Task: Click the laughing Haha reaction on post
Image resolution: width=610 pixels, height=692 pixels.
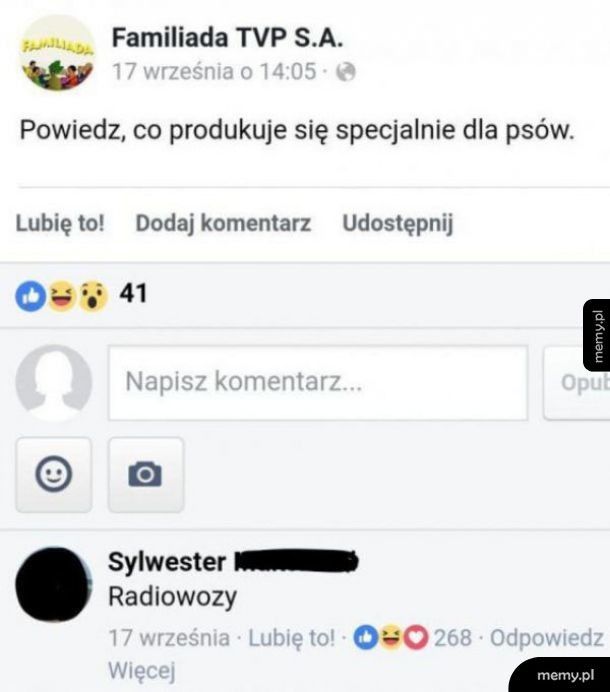Action: (x=62, y=295)
